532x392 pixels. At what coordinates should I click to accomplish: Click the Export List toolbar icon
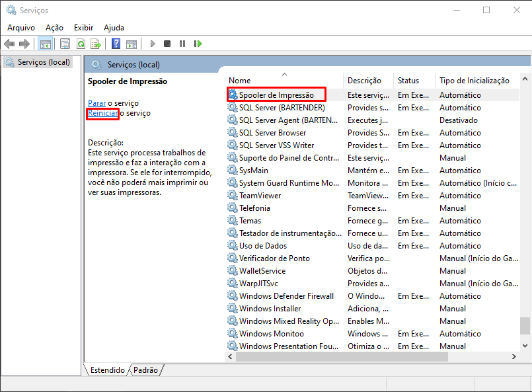tap(96, 44)
